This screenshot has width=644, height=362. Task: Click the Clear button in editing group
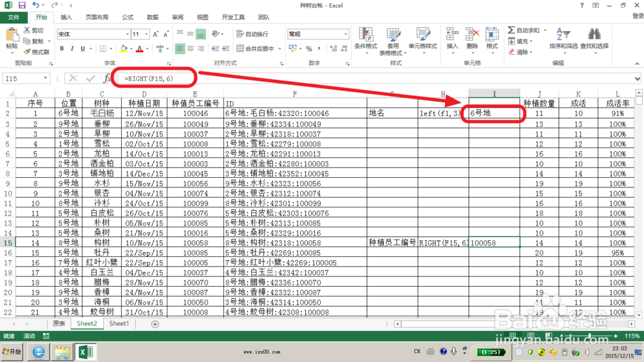click(520, 52)
